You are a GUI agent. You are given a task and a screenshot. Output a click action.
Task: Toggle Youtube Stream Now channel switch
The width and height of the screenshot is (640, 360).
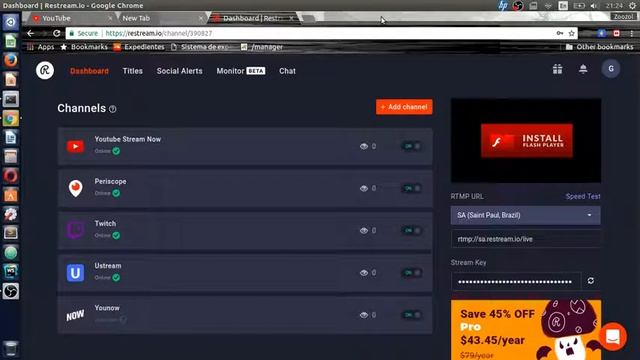(411, 146)
